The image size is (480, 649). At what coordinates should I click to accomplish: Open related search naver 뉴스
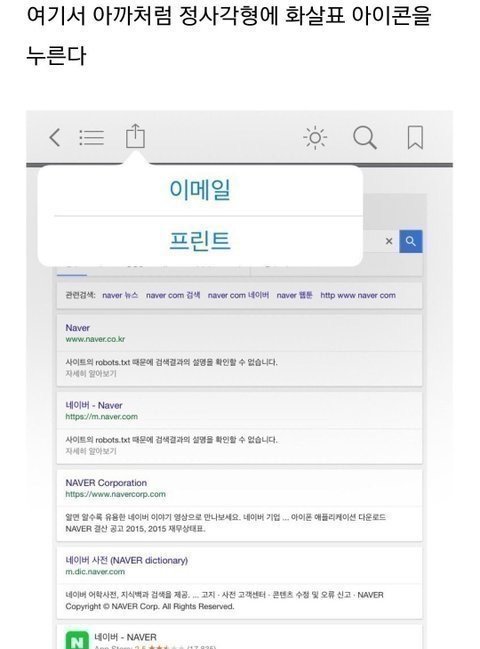[x=120, y=295]
